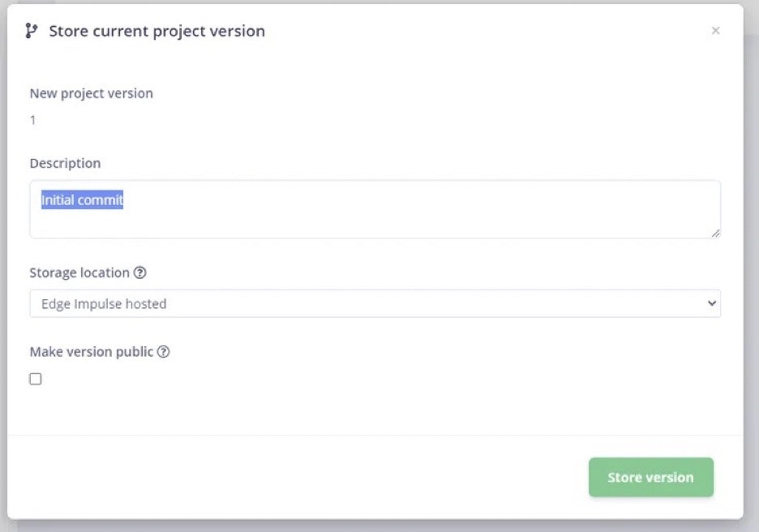Open the Storage location help icon
Image resolution: width=759 pixels, height=532 pixels.
pos(140,272)
